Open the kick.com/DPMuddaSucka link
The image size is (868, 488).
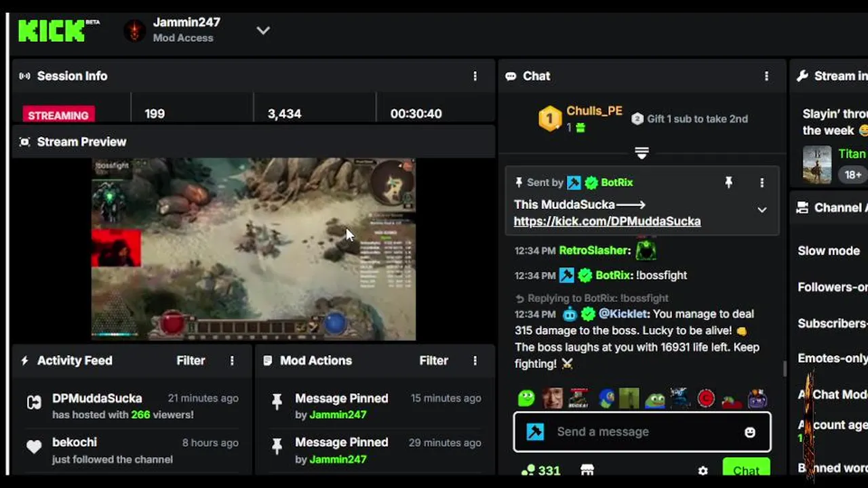coord(607,221)
